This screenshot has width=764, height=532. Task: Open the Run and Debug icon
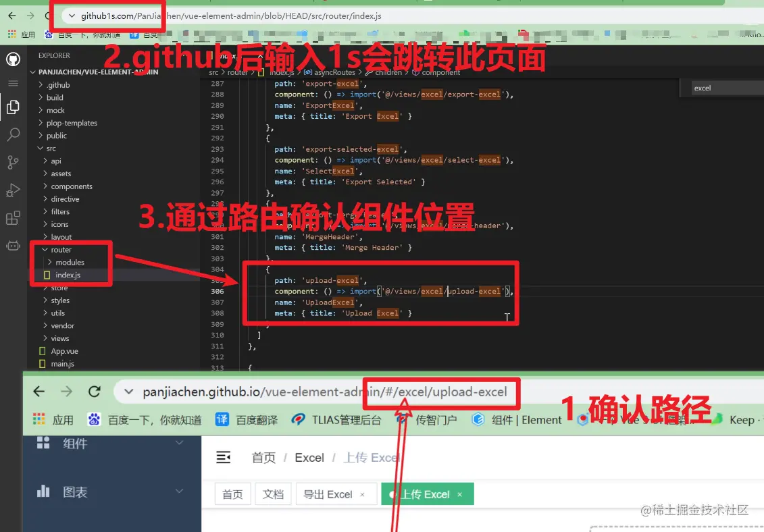pyautogui.click(x=13, y=190)
